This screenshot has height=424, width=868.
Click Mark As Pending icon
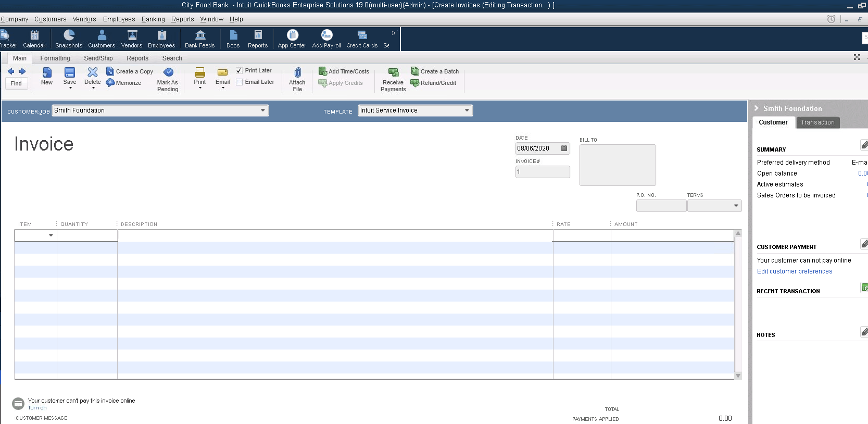pyautogui.click(x=168, y=72)
